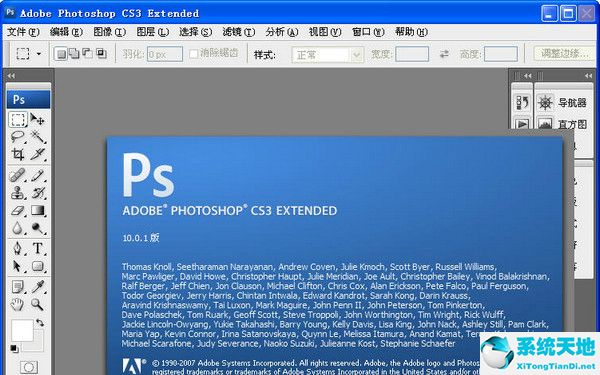Screen dimensions: 600x375
Task: Select the Zoom tool
Action: tap(38, 304)
